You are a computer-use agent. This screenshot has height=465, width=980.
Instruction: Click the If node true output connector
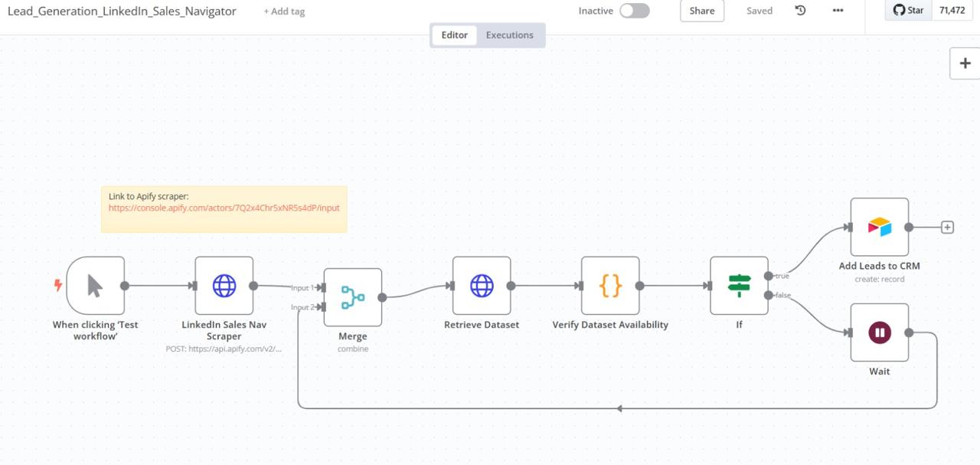tap(769, 276)
